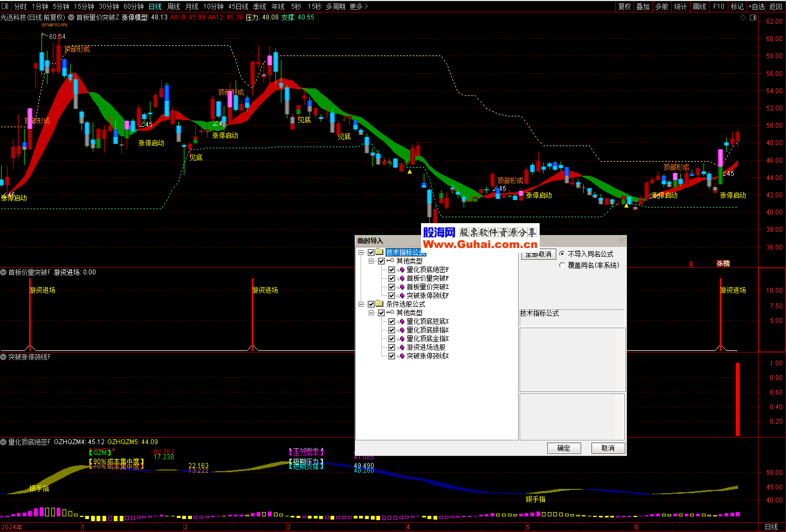Screen dimensions: 786x532
Task: Click the red $ marker on chart
Action: [691, 264]
